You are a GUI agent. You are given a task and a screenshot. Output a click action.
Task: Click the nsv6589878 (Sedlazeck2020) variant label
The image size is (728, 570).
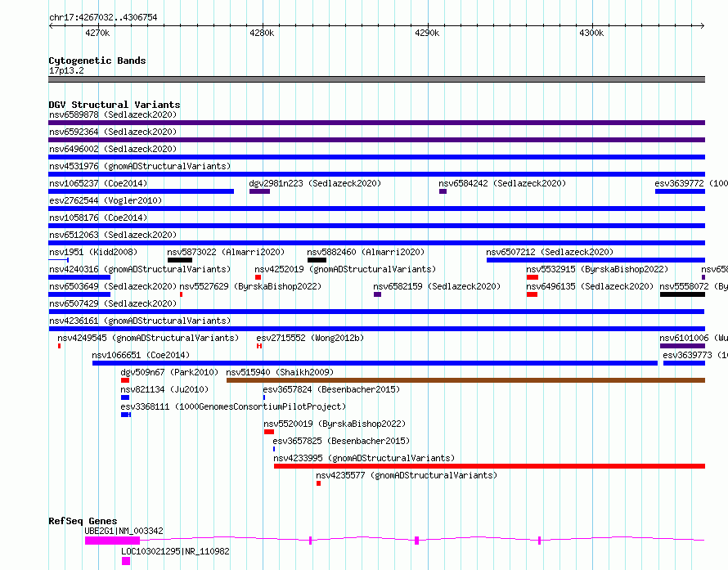[113, 114]
